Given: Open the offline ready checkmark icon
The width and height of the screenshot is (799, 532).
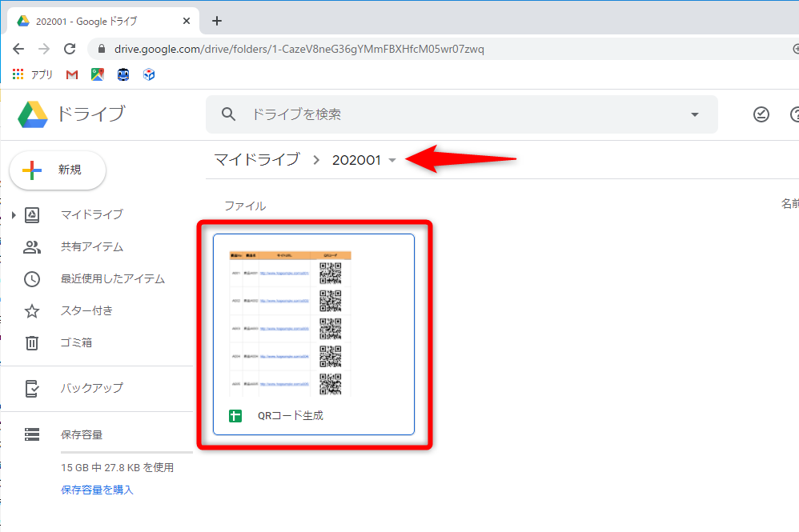Looking at the screenshot, I should click(x=761, y=114).
